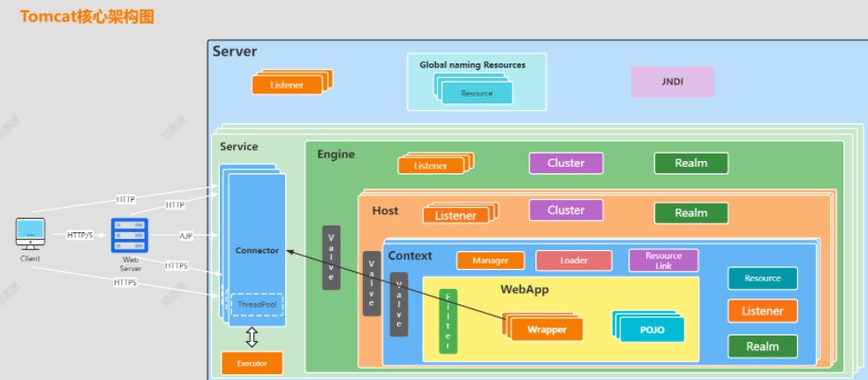The width and height of the screenshot is (868, 380).
Task: Select the blue POJO box
Action: (652, 330)
